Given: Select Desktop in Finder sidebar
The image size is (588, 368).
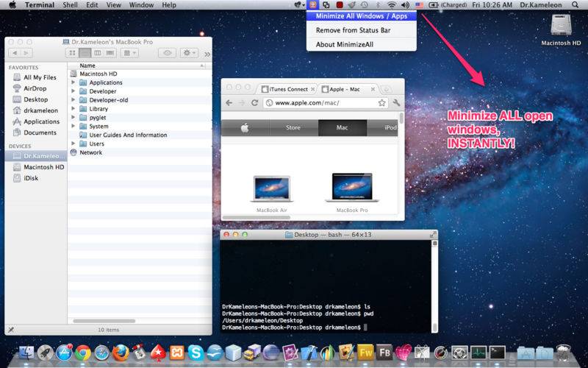Looking at the screenshot, I should [x=36, y=99].
